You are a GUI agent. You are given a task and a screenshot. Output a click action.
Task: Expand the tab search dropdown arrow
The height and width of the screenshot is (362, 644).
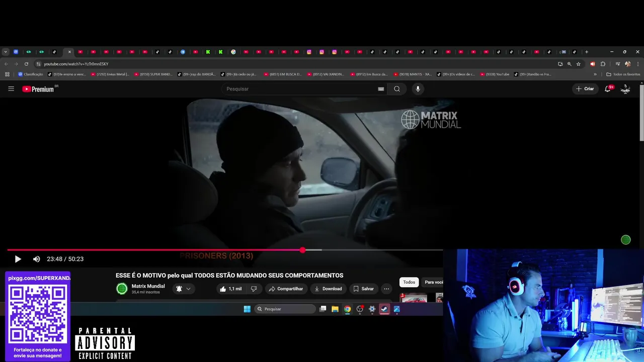pyautogui.click(x=6, y=52)
